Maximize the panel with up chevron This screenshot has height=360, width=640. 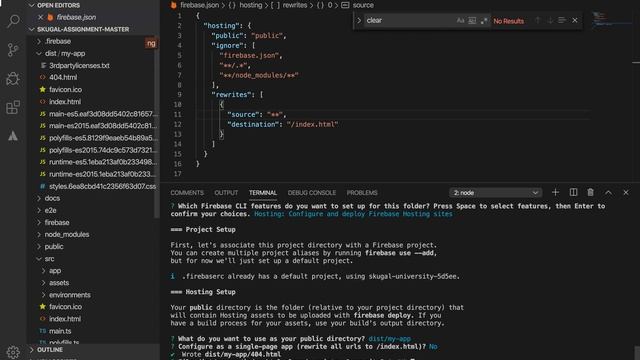tap(609, 192)
